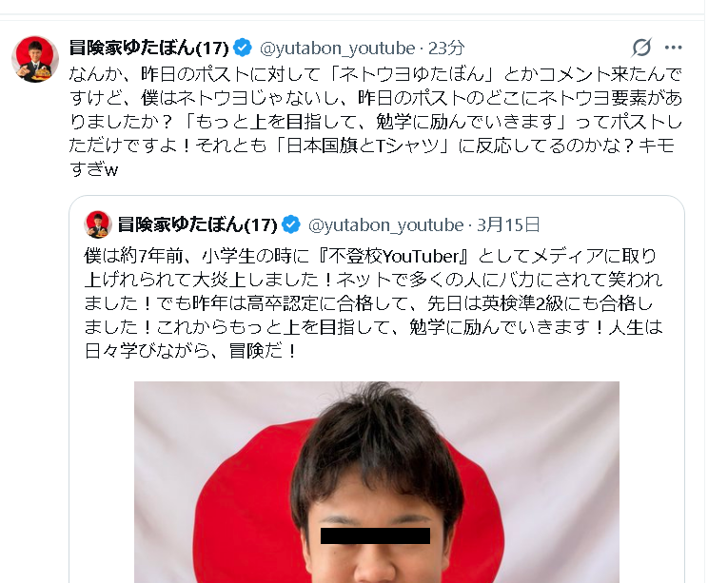Image resolution: width=728 pixels, height=583 pixels.
Task: Open the quoted post's 3月15日 date
Action: coord(508,224)
